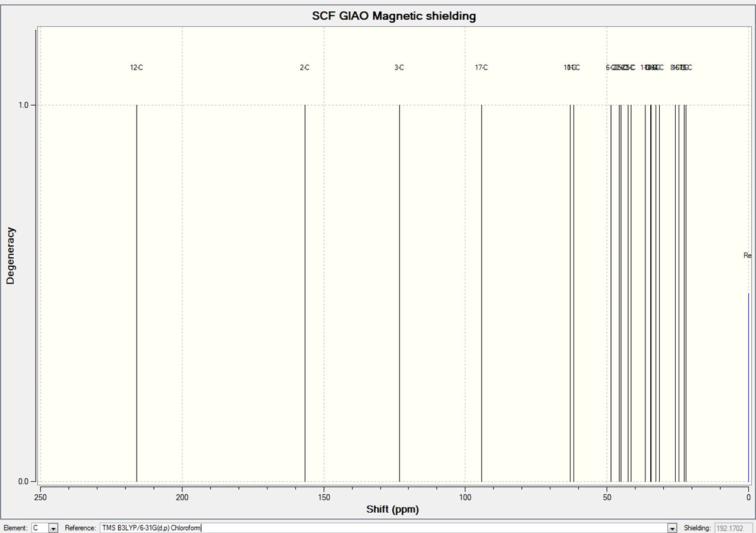Screen dimensions: 756x533
Task: Click the 250 tick label on shift axis
Action: [40, 497]
